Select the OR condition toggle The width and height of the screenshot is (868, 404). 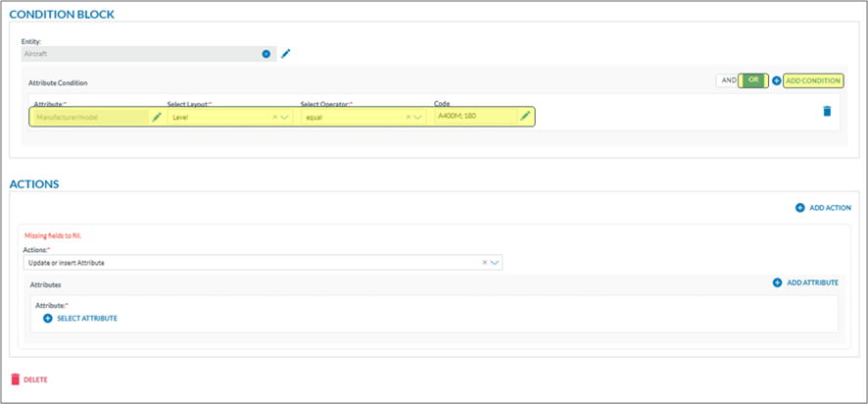[754, 80]
